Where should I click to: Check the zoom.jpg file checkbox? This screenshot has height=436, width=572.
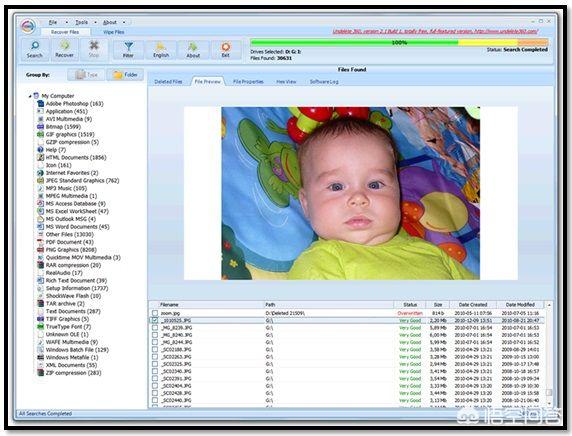click(155, 313)
